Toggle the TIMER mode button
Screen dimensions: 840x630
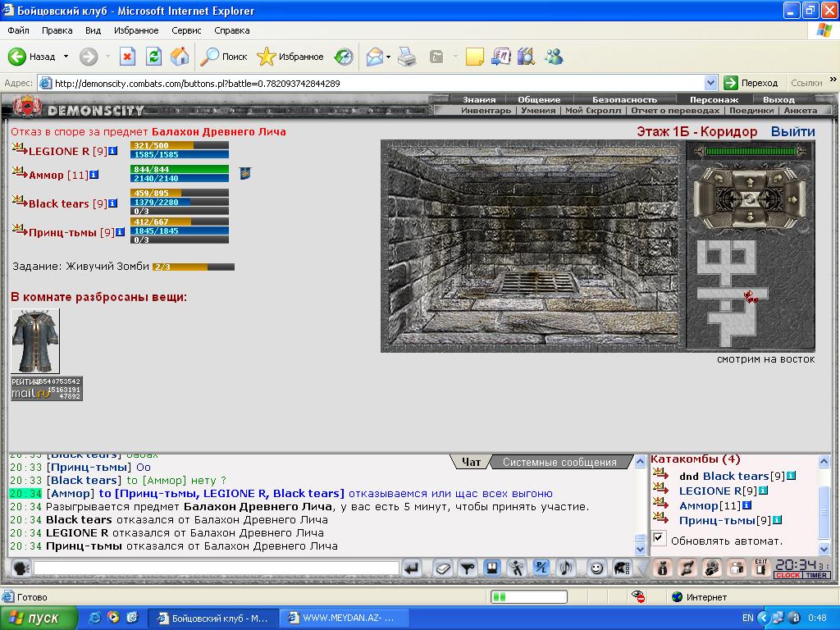tap(816, 575)
